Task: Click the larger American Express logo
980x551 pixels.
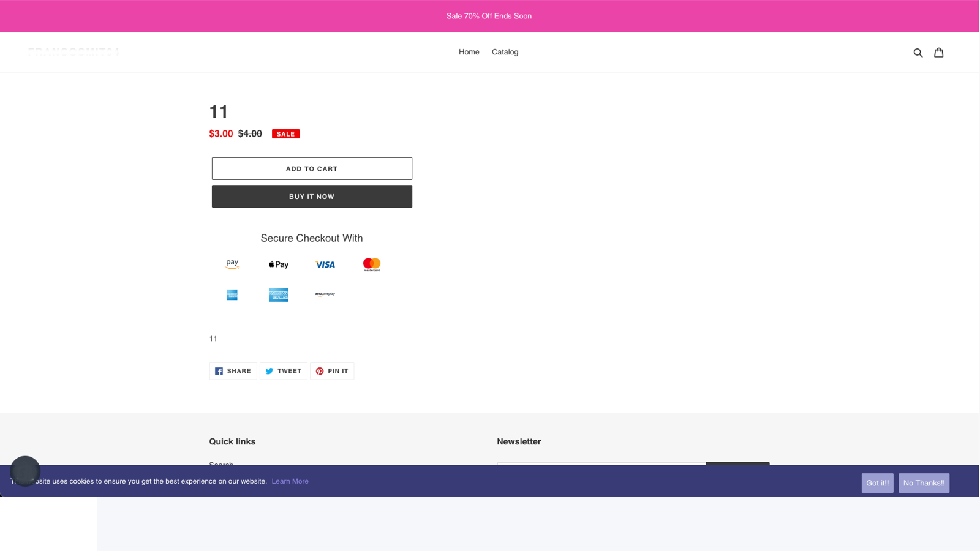Action: 279,294
